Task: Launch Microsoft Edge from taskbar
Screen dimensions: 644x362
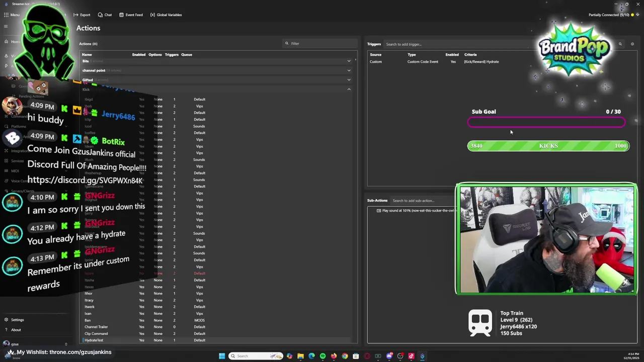Action: tap(311, 356)
